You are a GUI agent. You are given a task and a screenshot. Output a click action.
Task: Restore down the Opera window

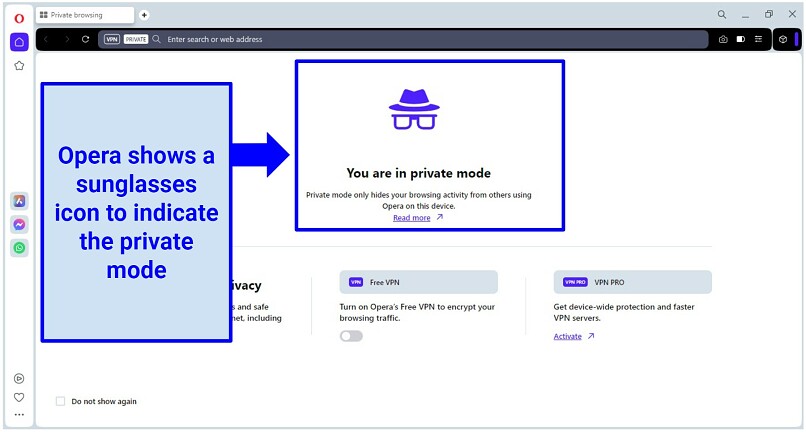pyautogui.click(x=769, y=14)
